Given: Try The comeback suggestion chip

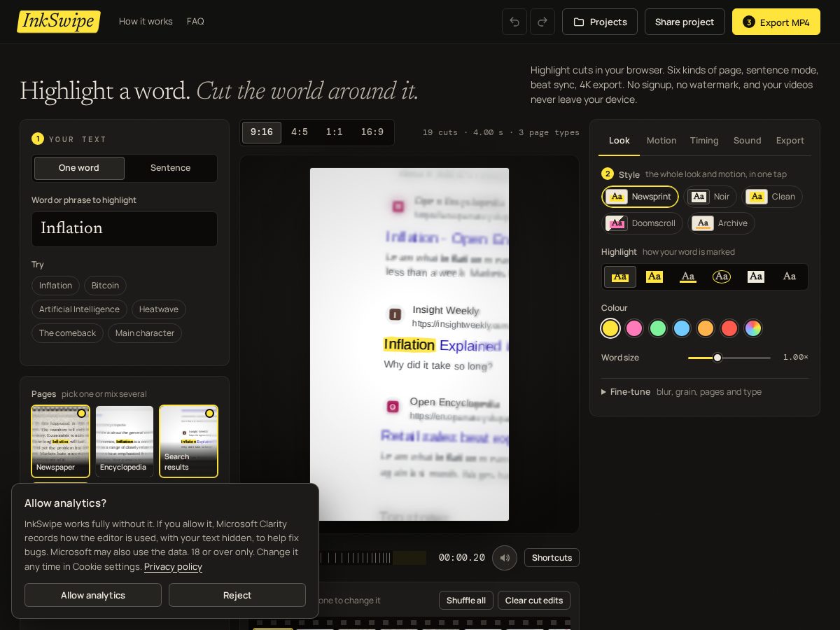Looking at the screenshot, I should click(67, 333).
